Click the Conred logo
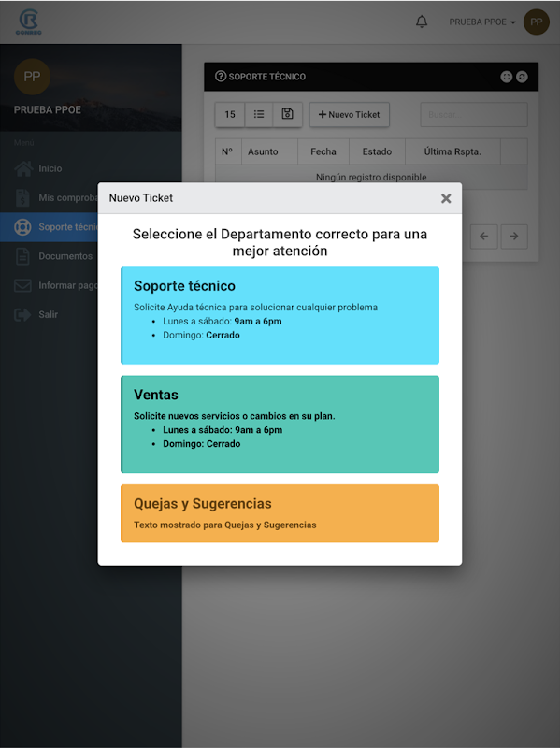The width and height of the screenshot is (560, 748). click(29, 22)
